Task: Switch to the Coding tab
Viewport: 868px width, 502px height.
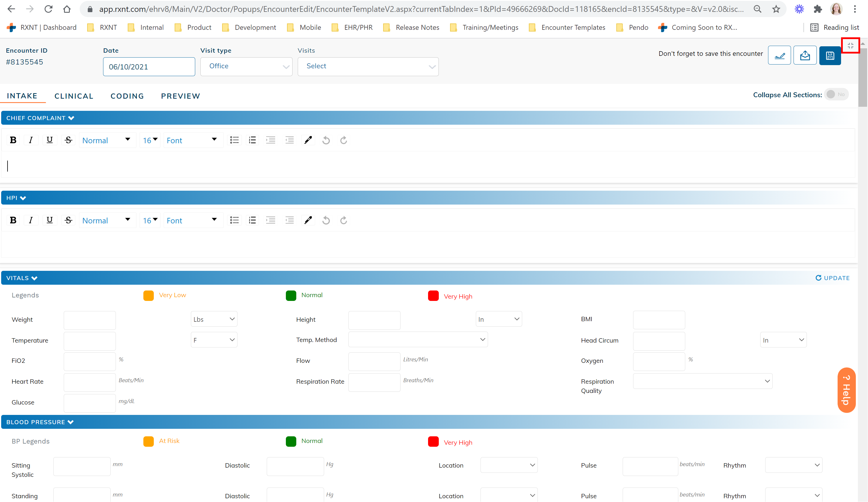Action: click(x=127, y=96)
